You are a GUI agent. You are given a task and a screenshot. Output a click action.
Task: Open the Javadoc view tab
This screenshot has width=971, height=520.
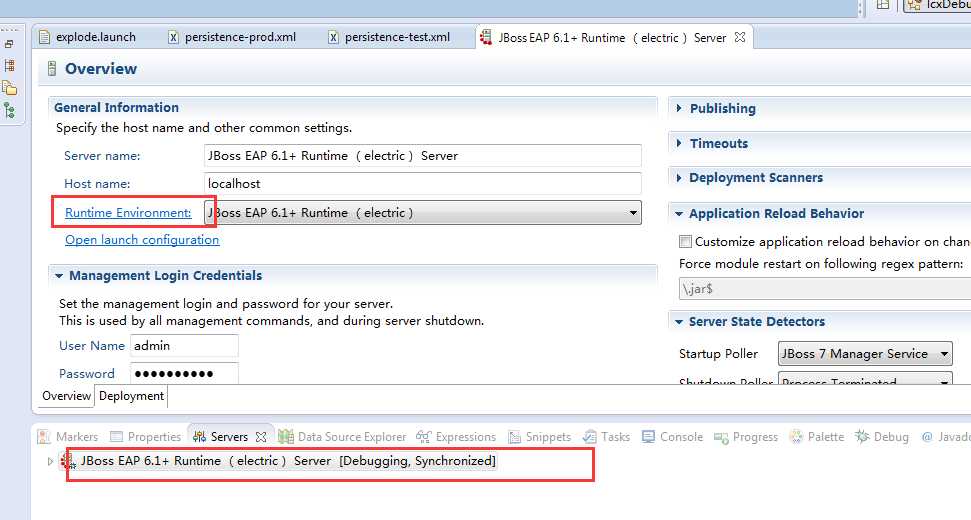click(946, 437)
